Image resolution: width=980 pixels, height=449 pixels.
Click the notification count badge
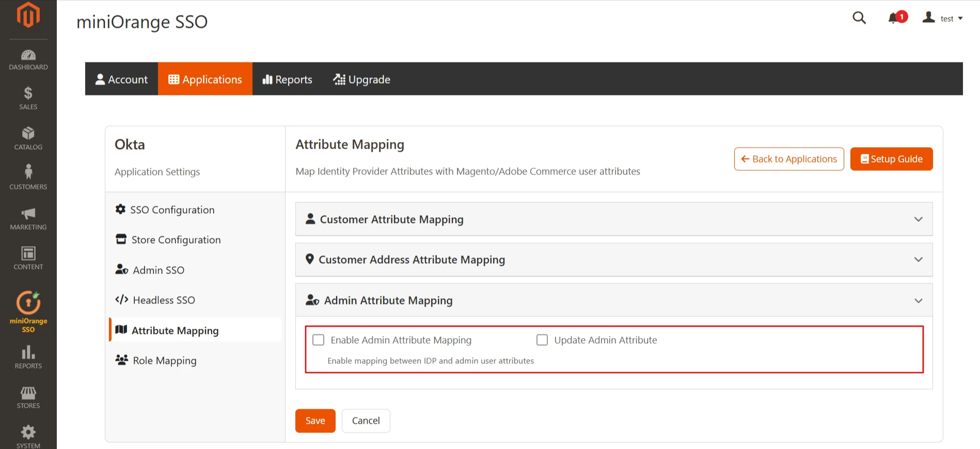pos(902,17)
